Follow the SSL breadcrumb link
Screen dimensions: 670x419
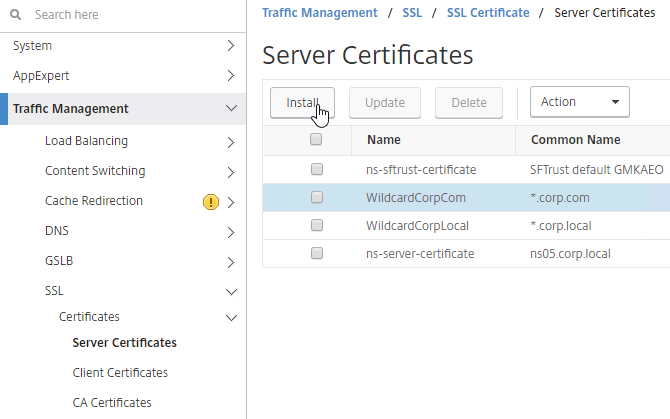[412, 13]
